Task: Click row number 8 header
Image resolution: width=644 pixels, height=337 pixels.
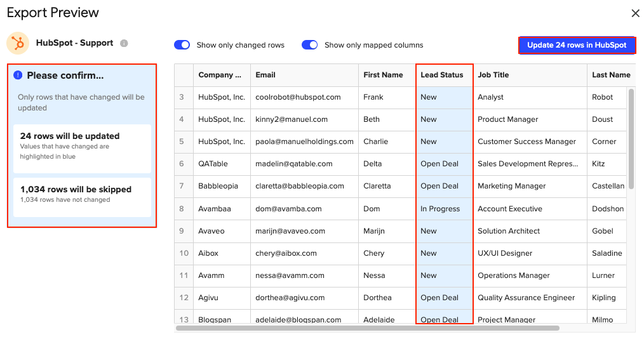Action: point(183,209)
